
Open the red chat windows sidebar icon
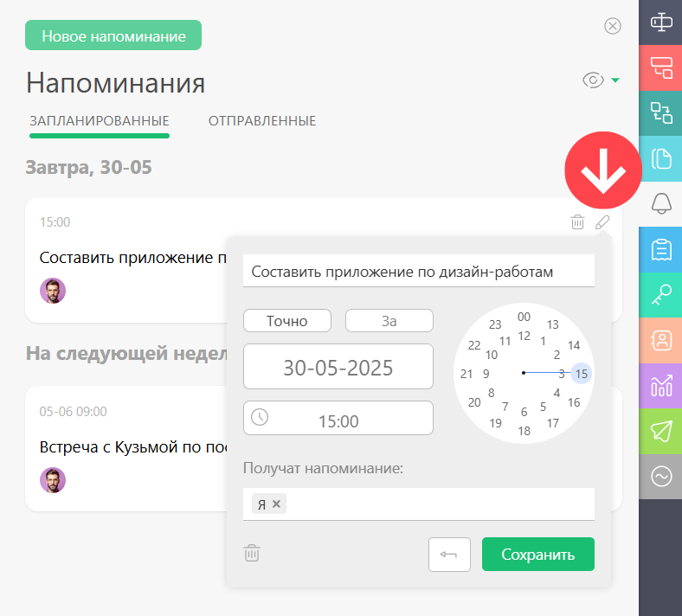coord(661,67)
